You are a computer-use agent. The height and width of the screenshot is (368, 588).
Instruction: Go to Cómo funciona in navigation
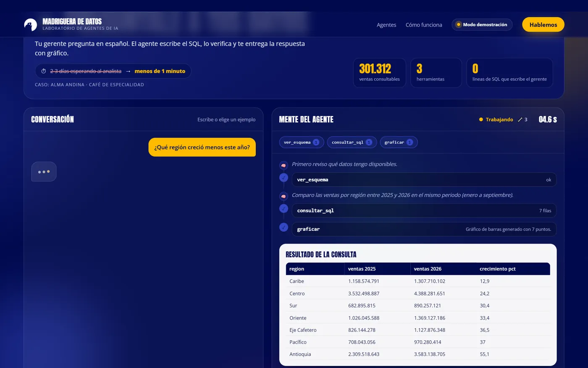point(424,25)
